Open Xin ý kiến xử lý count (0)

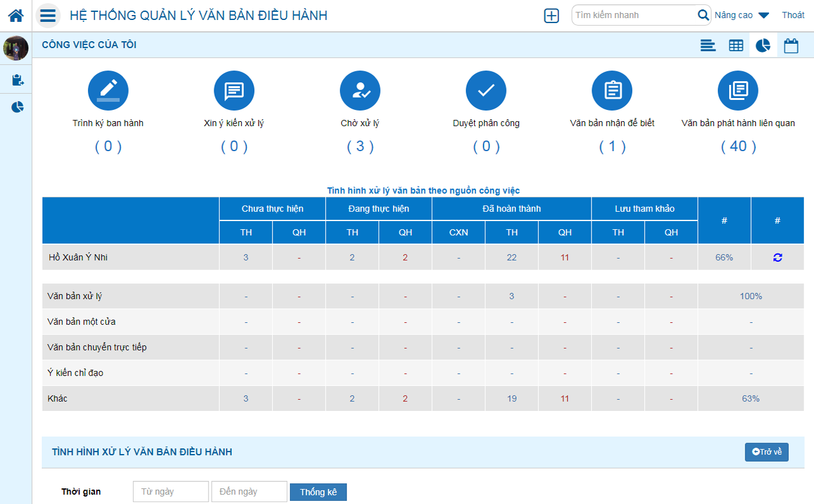[234, 147]
